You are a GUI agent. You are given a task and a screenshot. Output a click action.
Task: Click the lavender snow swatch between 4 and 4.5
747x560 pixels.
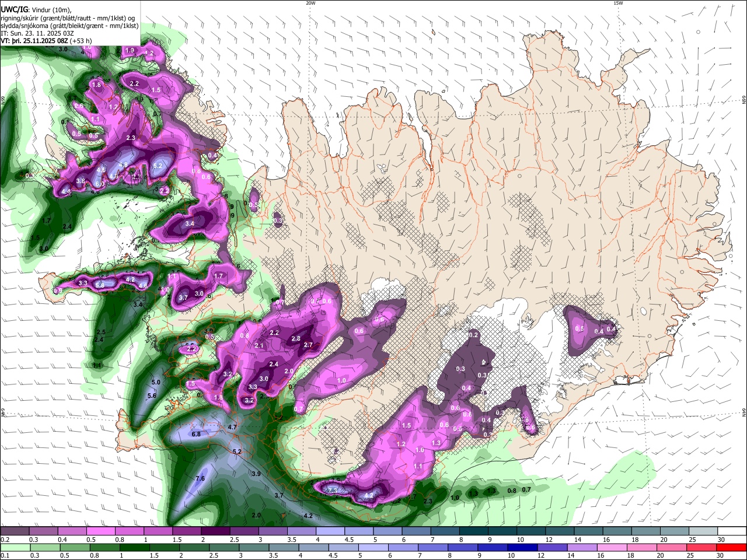330,531
